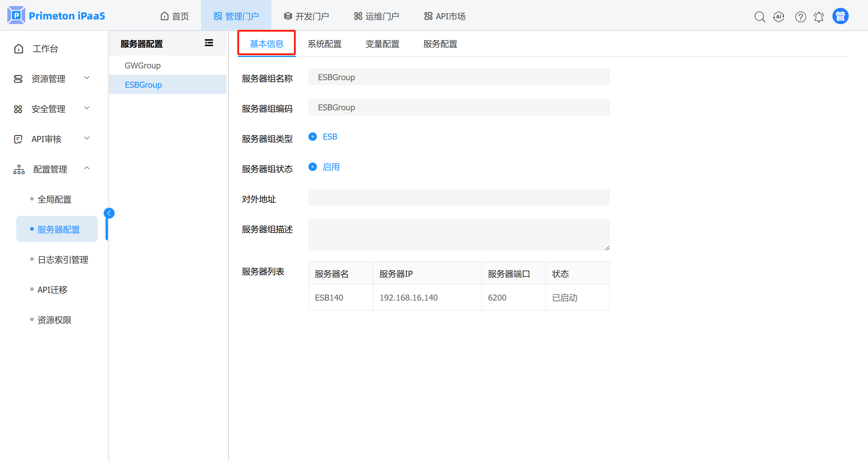Open the notifications bell
This screenshot has width=868, height=461.
819,17
